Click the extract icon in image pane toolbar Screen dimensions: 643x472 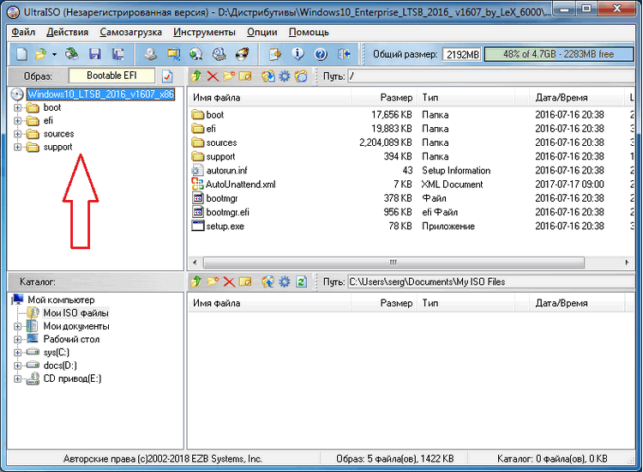pos(268,76)
